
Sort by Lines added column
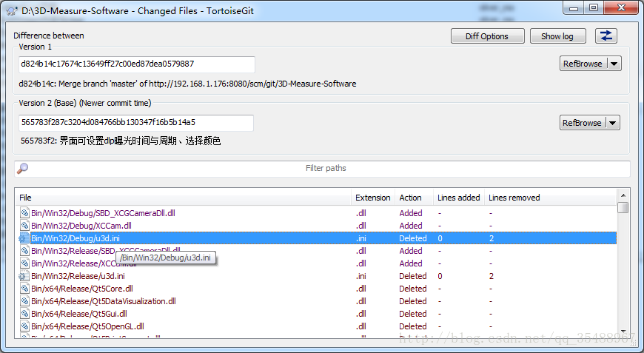pyautogui.click(x=459, y=198)
